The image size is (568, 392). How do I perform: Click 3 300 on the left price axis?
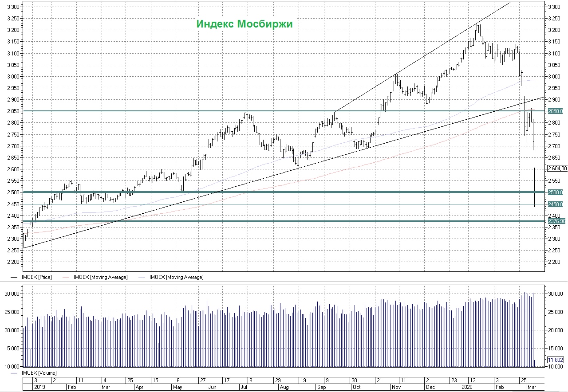pyautogui.click(x=13, y=7)
